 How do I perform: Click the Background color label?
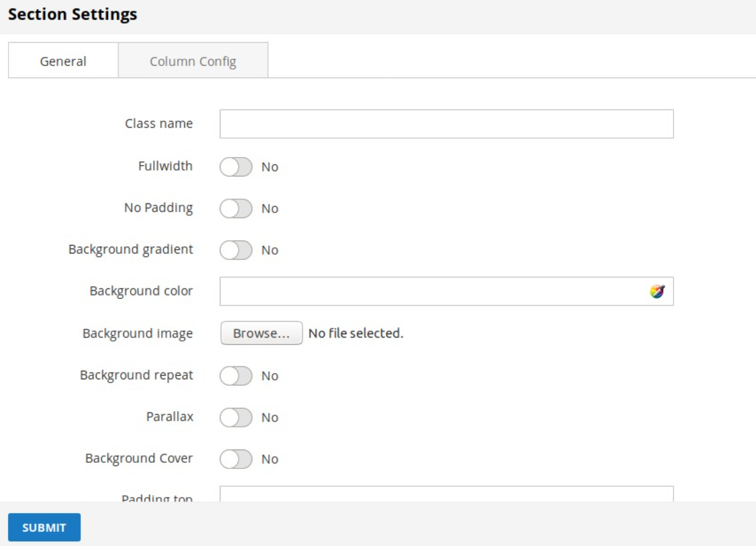141,291
